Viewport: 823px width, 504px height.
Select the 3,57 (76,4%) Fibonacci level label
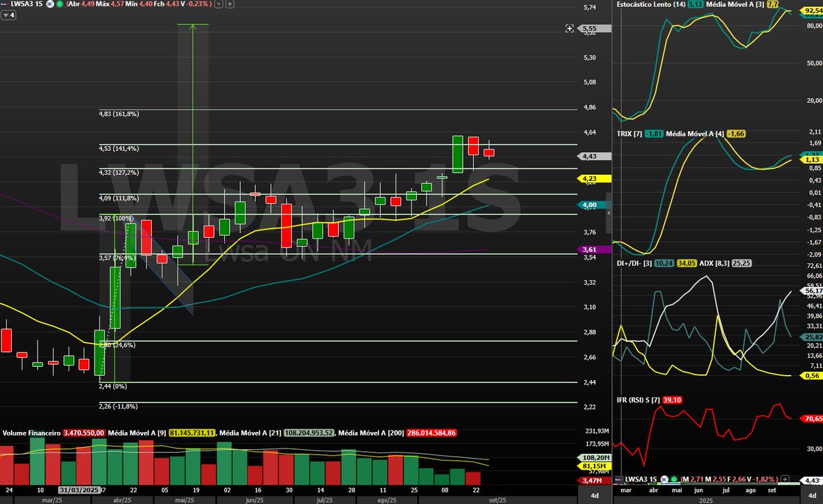pyautogui.click(x=117, y=258)
